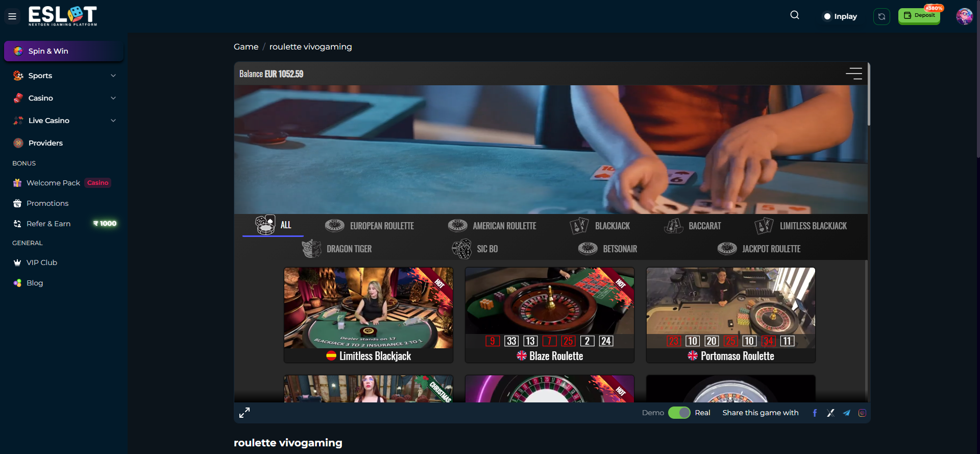The width and height of the screenshot is (980, 454).
Task: Click the fullscreen expand icon
Action: (244, 413)
